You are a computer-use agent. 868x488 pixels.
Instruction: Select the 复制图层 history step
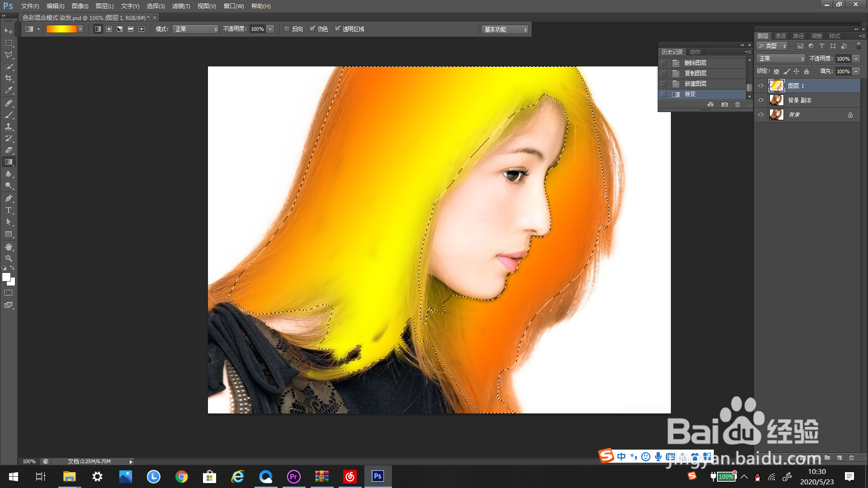695,73
